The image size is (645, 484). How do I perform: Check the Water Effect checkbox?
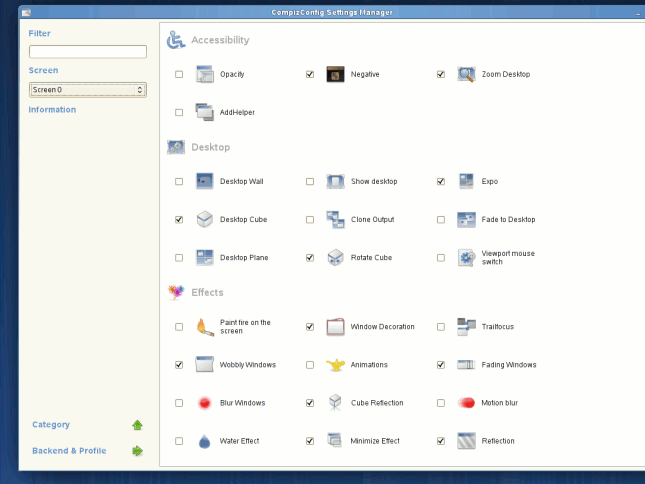click(179, 441)
